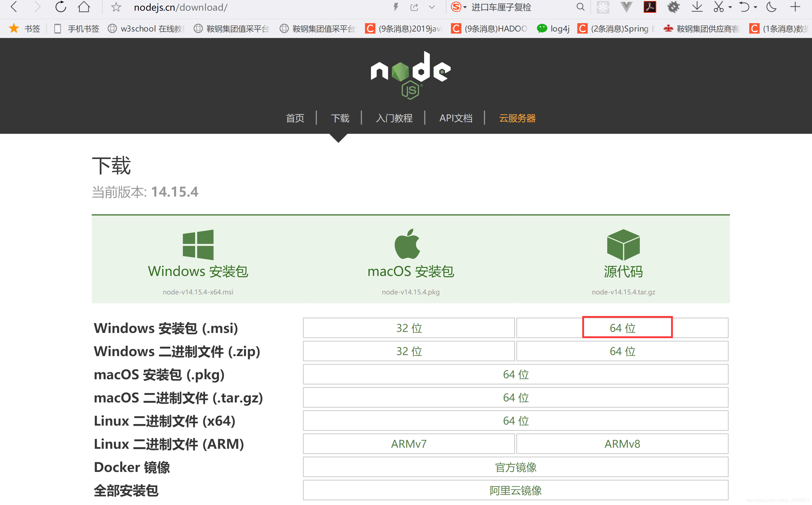Expand the undo arrow dropdown

(x=755, y=7)
